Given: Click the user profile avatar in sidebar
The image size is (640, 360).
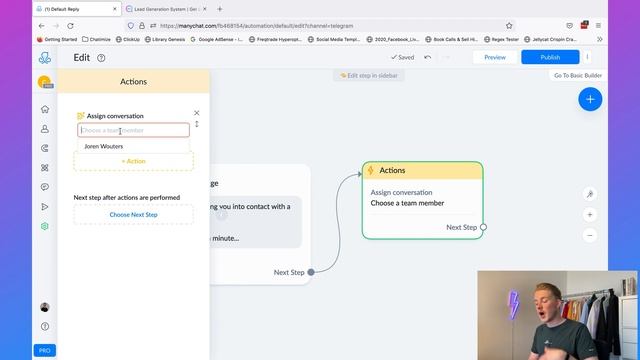Looking at the screenshot, I should (45, 307).
